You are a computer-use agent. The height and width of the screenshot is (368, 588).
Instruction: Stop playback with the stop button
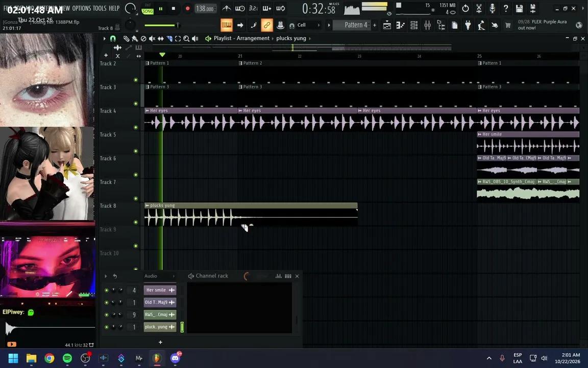coord(173,9)
